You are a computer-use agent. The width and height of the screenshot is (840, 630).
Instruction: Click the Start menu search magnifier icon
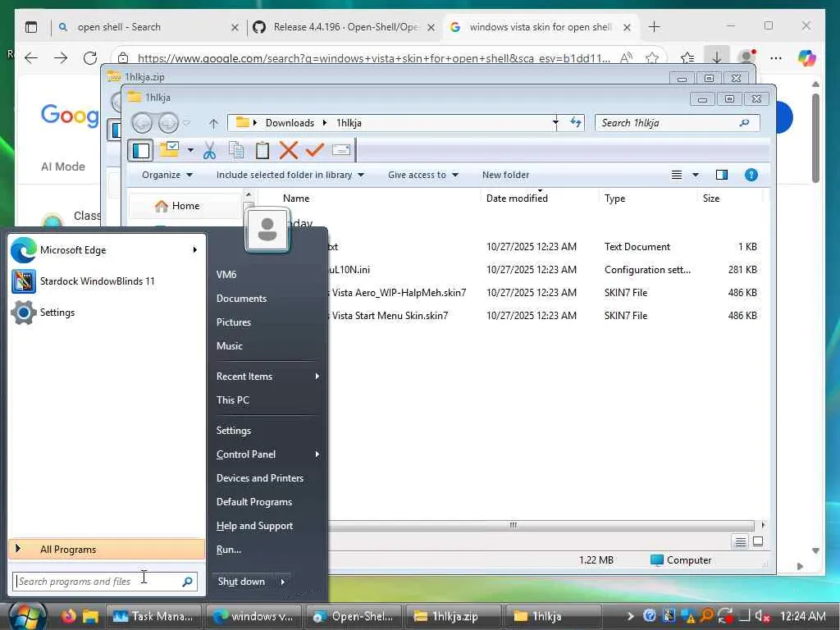(x=188, y=582)
